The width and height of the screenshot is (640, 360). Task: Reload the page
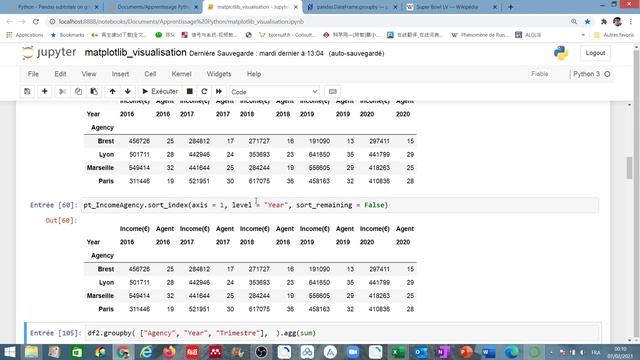click(x=36, y=22)
